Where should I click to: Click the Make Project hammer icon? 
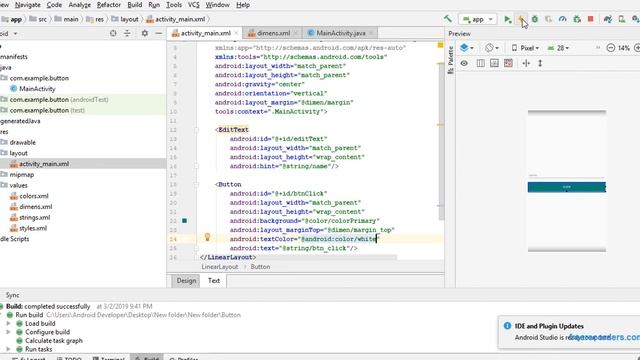[x=448, y=19]
